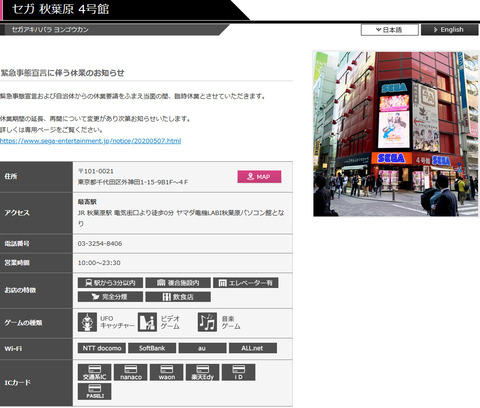480x408 pixels.
Task: Select the nanaco card icon
Action: [131, 372]
